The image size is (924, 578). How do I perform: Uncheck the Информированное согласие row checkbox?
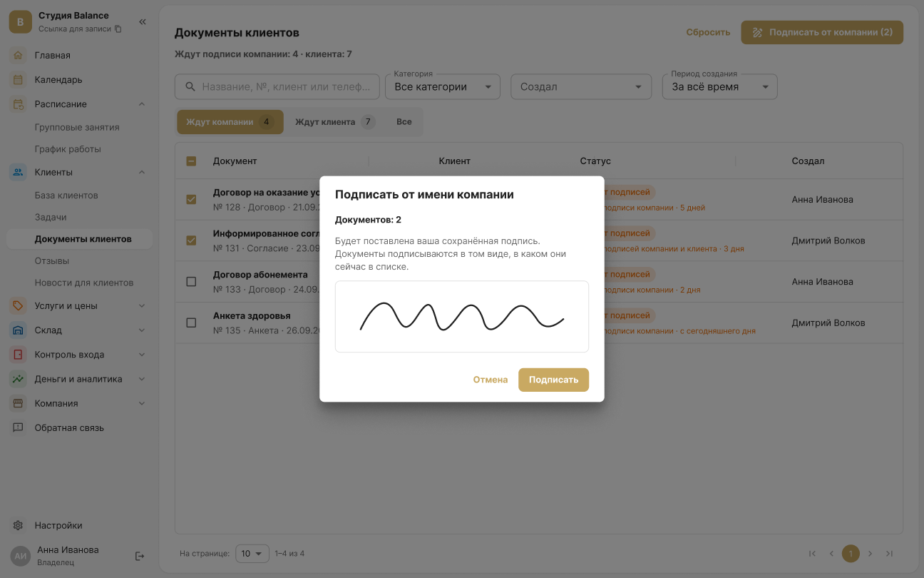[191, 240]
